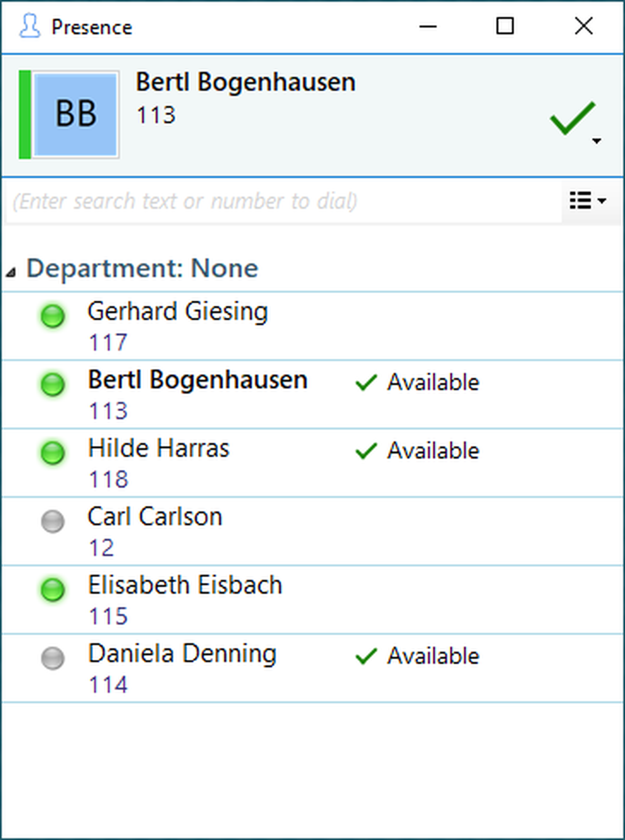Select Carl Carlson in the contact list
This screenshot has width=625, height=840.
point(155,517)
